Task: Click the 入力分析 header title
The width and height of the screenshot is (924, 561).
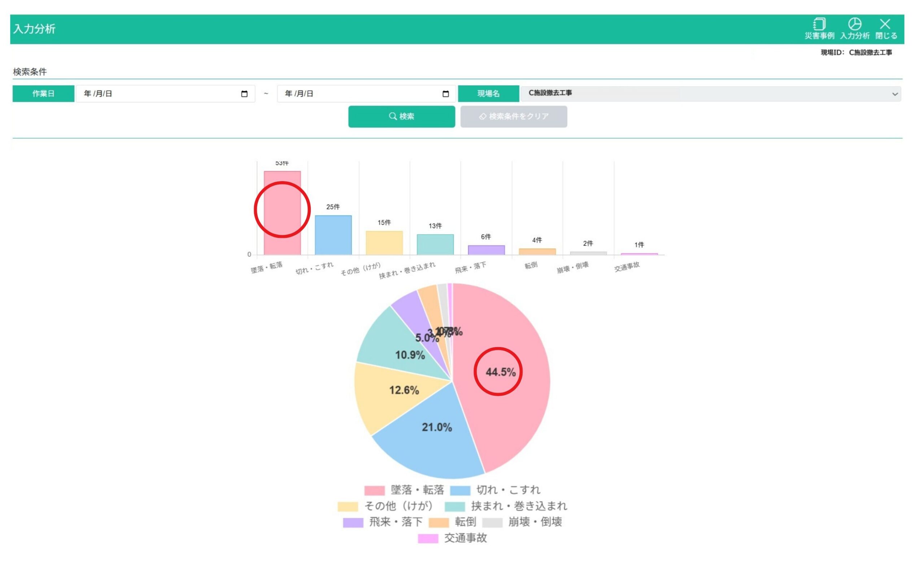Action: pos(34,29)
